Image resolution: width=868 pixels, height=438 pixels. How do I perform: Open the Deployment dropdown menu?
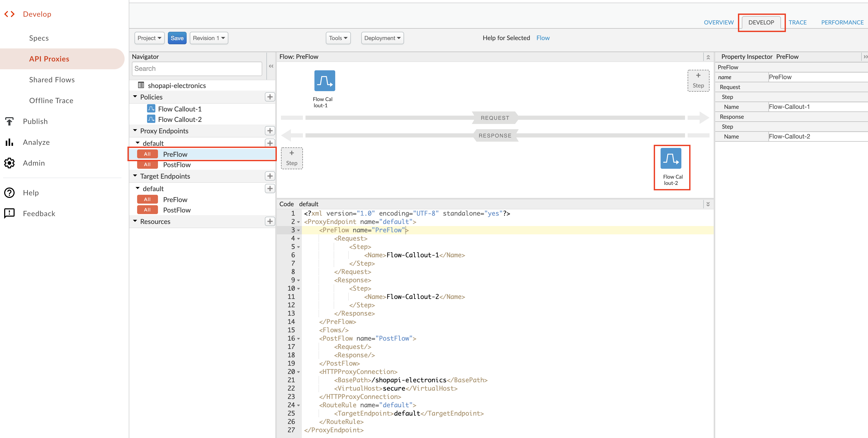[382, 38]
